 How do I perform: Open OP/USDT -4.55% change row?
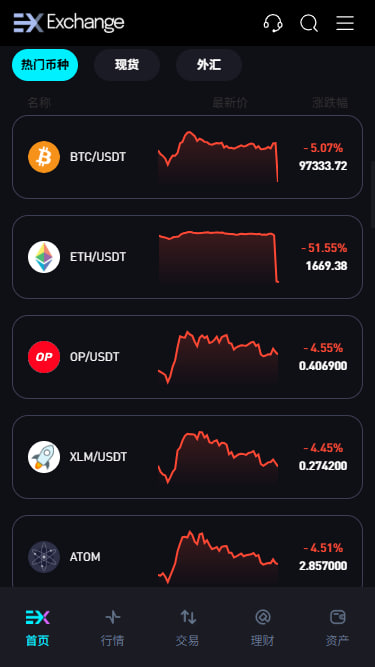(x=188, y=357)
